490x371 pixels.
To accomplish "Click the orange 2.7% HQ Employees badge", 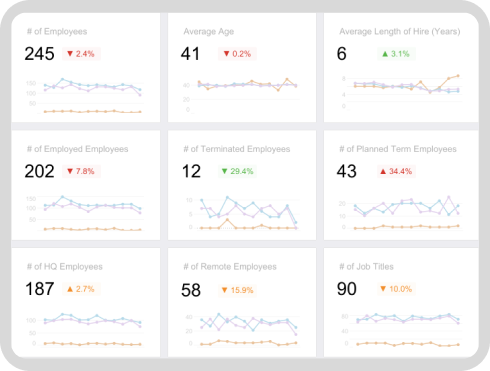I will click(x=81, y=289).
